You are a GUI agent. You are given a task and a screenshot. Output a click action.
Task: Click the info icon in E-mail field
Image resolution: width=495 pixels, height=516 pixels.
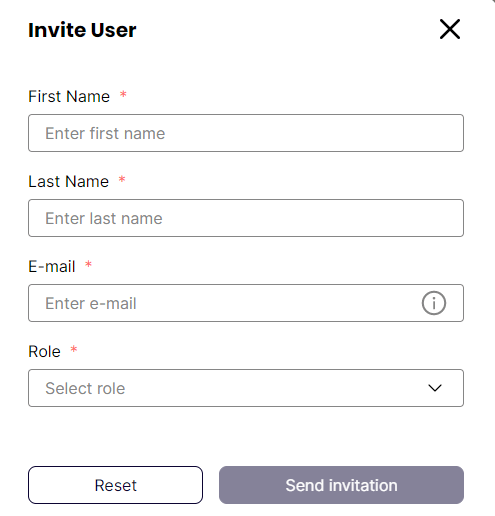point(434,303)
